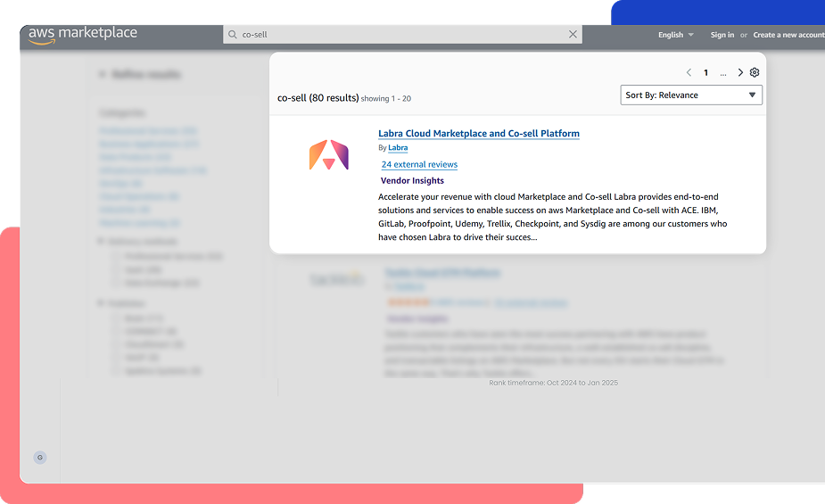Open the Sort By Relevance dropdown
Viewport: 825px width, 504px height.
[691, 95]
